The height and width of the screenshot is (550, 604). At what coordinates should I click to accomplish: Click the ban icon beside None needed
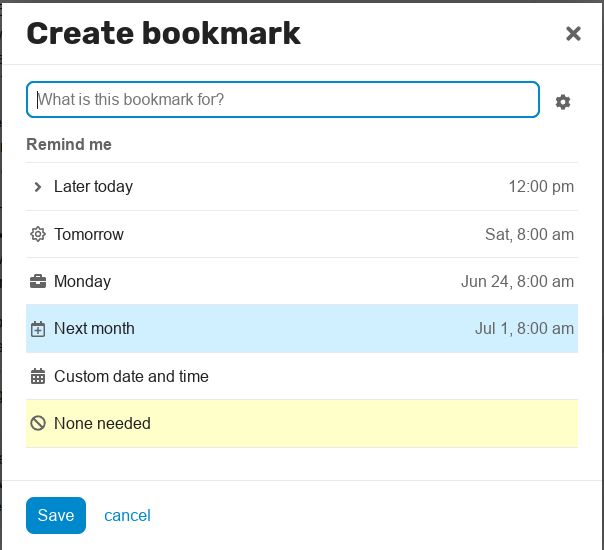point(38,423)
